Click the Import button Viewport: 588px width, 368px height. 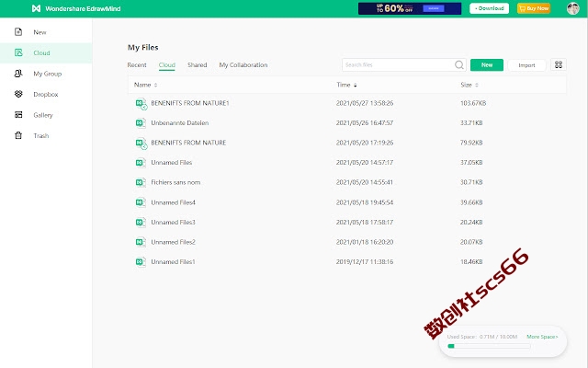[526, 65]
